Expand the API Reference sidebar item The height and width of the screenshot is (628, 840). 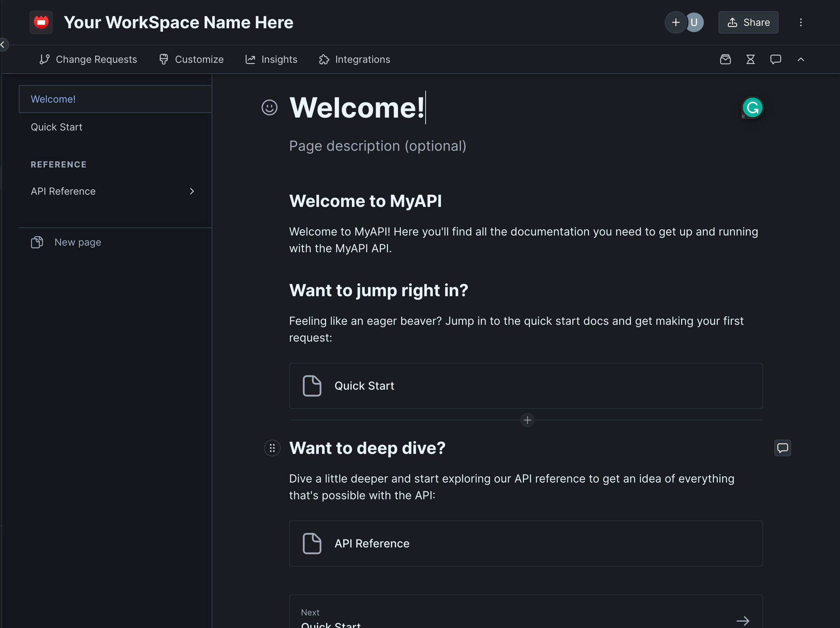[192, 191]
